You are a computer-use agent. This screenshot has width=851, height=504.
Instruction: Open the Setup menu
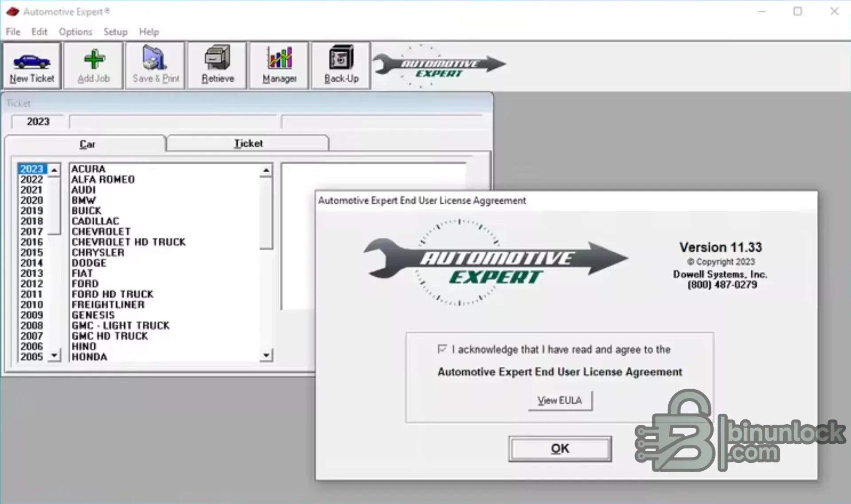(x=115, y=32)
